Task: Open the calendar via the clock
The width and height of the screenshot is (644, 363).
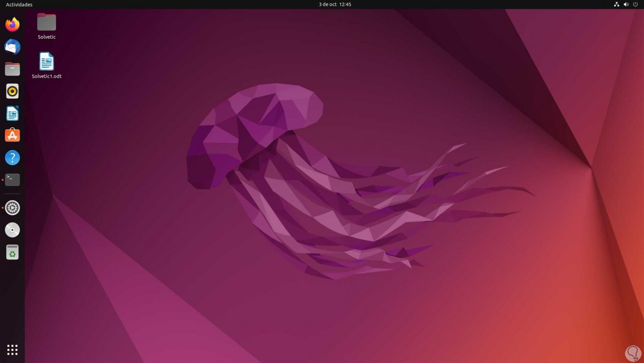Action: (334, 4)
